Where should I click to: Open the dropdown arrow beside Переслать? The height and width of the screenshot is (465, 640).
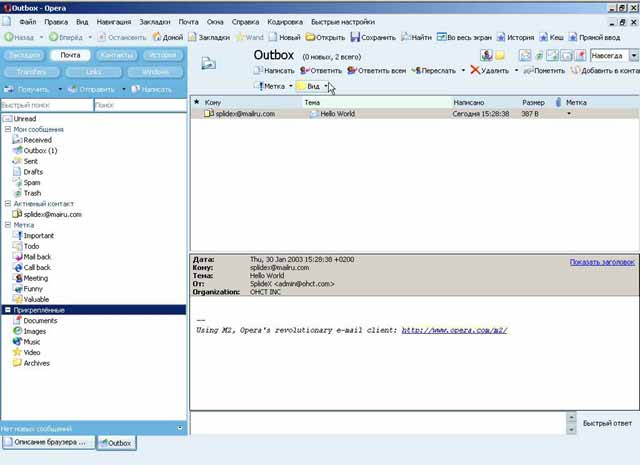pyautogui.click(x=463, y=71)
